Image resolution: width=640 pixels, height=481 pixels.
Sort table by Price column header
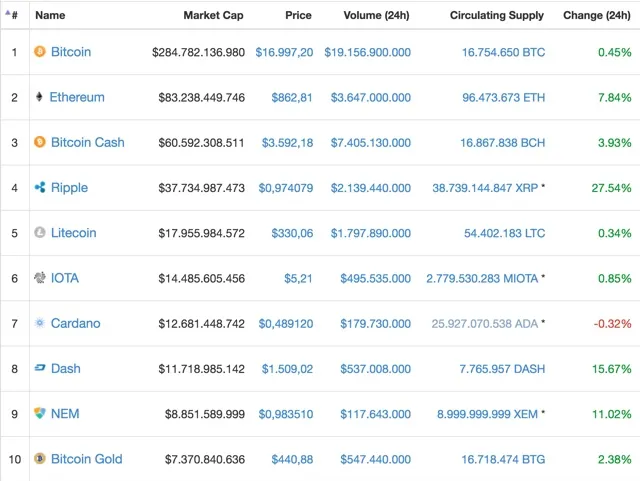(x=298, y=15)
